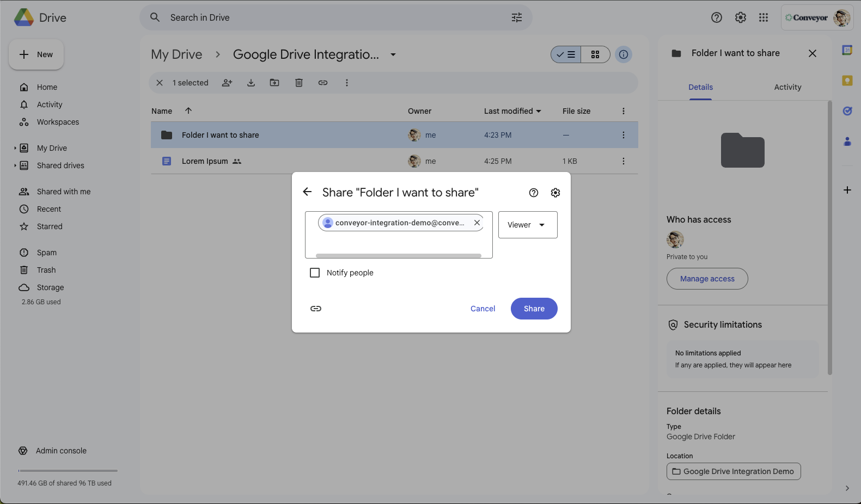The image size is (861, 504).
Task: Click Manage access button
Action: coord(707,279)
